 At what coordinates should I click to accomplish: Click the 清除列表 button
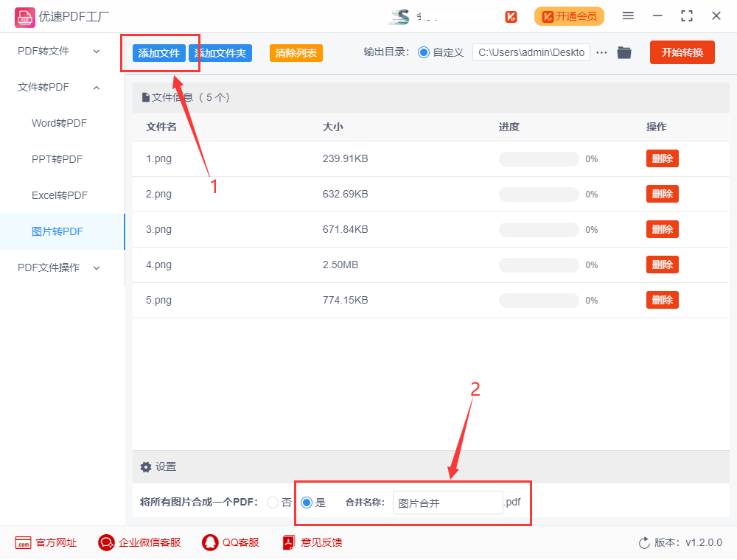(296, 53)
